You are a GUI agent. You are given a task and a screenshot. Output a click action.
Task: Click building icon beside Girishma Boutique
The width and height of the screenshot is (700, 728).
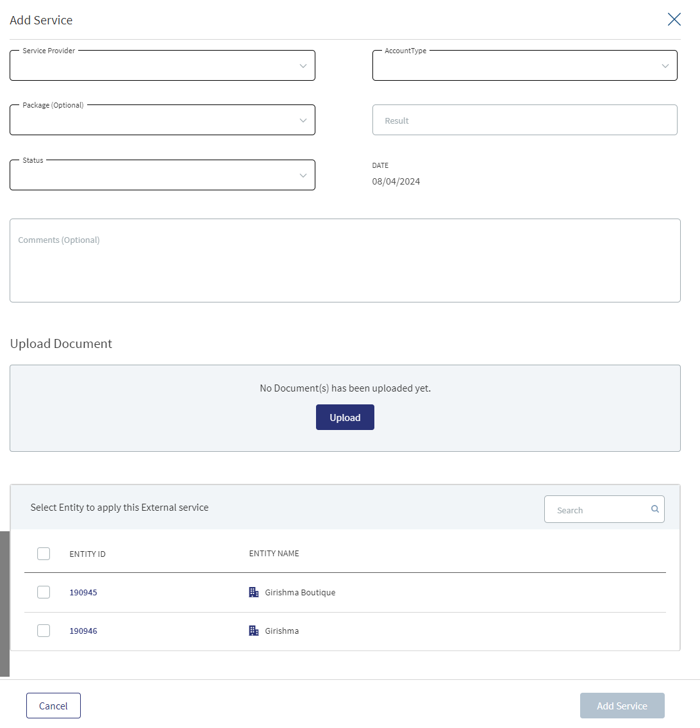pos(254,592)
